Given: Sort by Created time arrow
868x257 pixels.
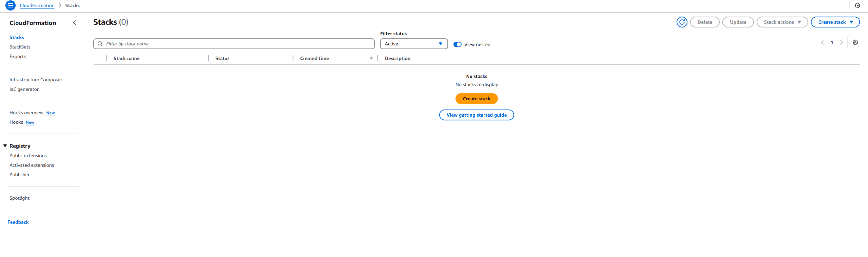Looking at the screenshot, I should click(371, 59).
